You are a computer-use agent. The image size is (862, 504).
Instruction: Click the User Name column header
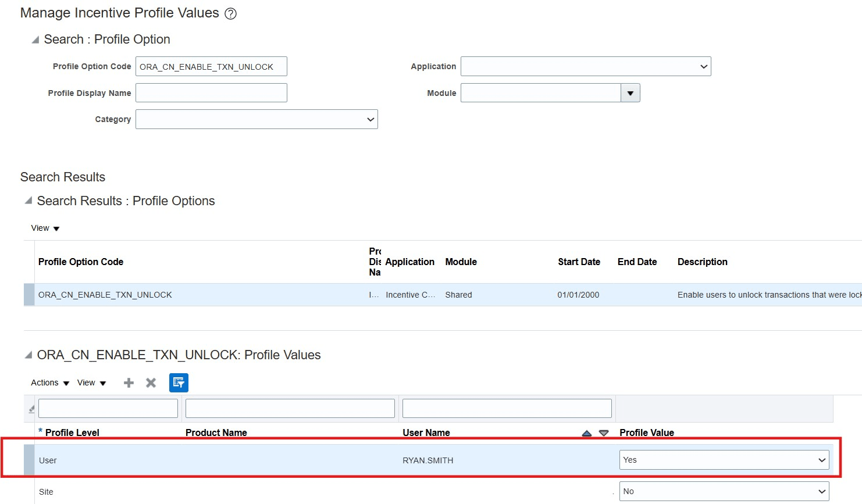[426, 432]
